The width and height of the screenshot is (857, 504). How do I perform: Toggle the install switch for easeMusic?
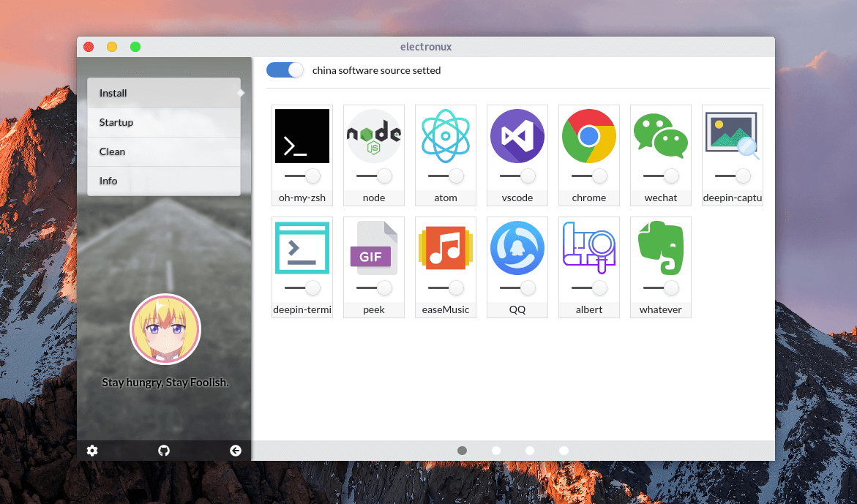(x=445, y=287)
